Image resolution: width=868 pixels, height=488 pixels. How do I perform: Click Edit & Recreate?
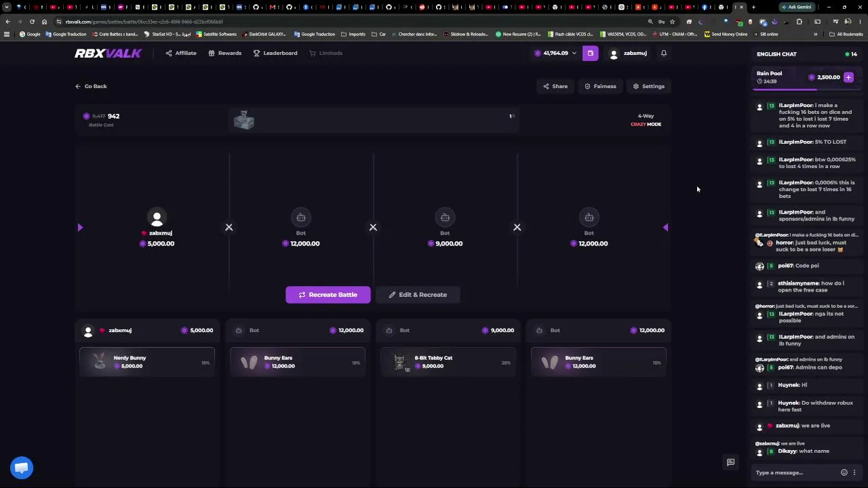point(418,295)
